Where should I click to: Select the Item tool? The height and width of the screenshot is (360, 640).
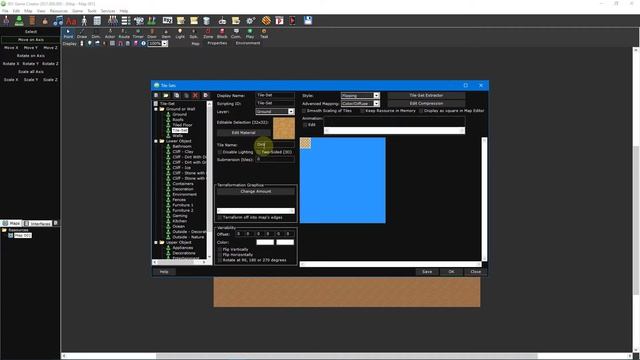166,33
